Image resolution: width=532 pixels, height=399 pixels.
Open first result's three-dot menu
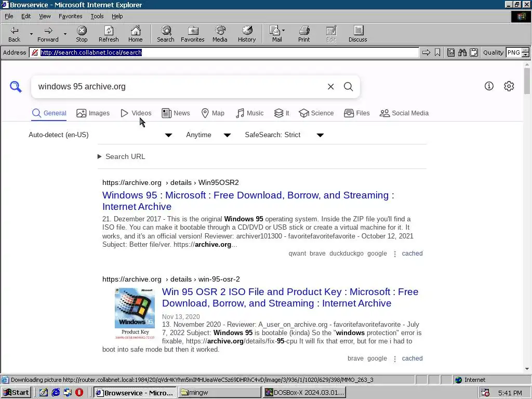pos(395,254)
